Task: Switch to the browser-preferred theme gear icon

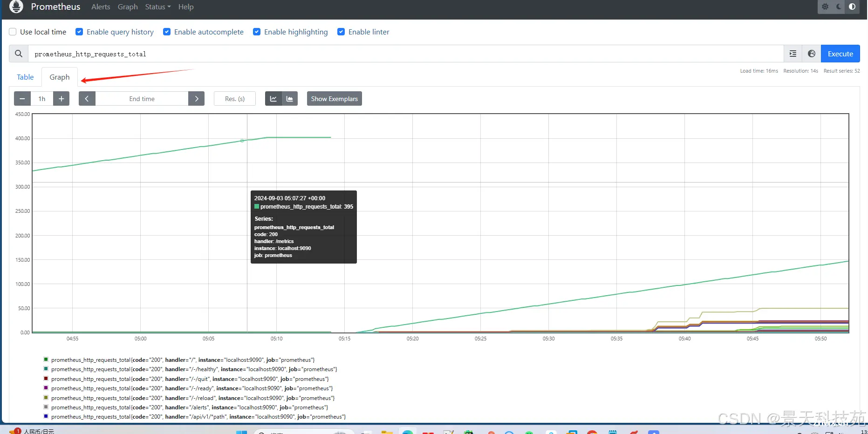Action: (x=825, y=7)
